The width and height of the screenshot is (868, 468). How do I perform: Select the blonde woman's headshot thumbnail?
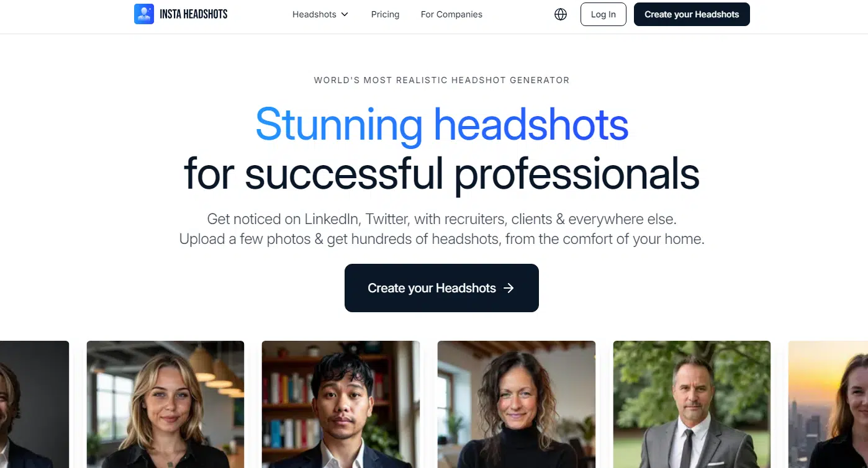pyautogui.click(x=165, y=404)
